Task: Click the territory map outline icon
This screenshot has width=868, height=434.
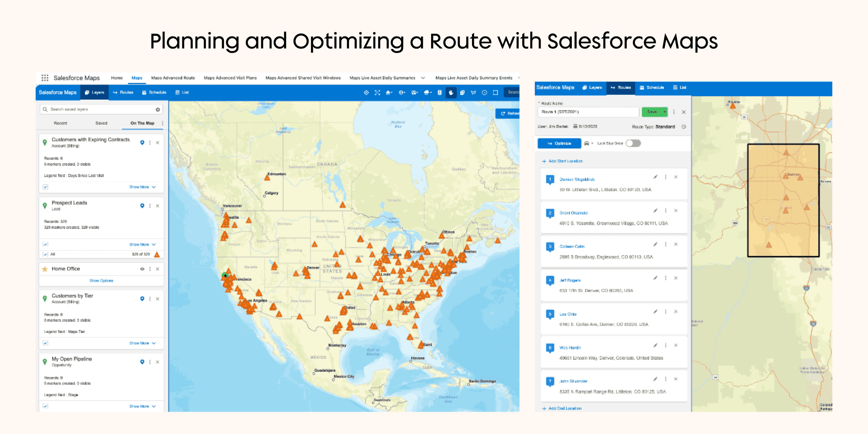Action: tap(473, 93)
